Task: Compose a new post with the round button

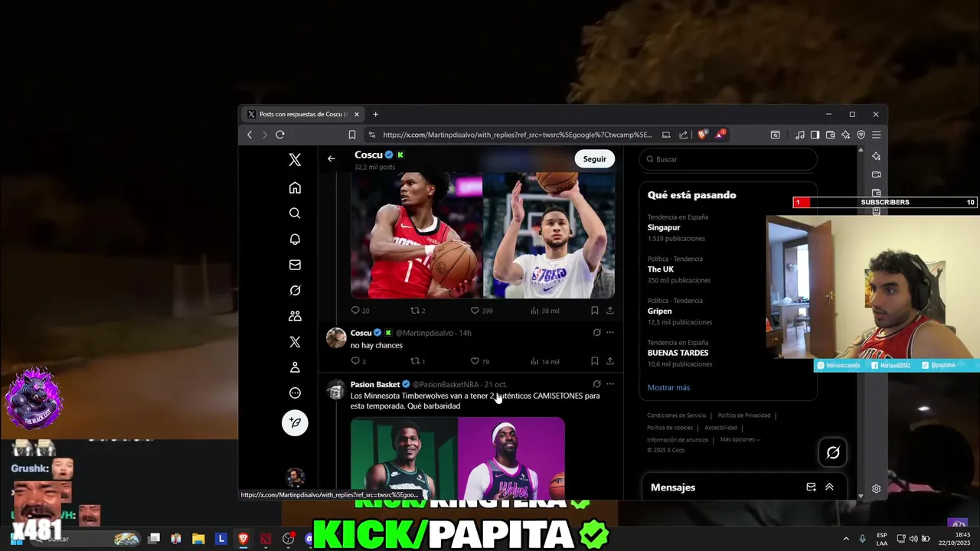Action: [295, 422]
